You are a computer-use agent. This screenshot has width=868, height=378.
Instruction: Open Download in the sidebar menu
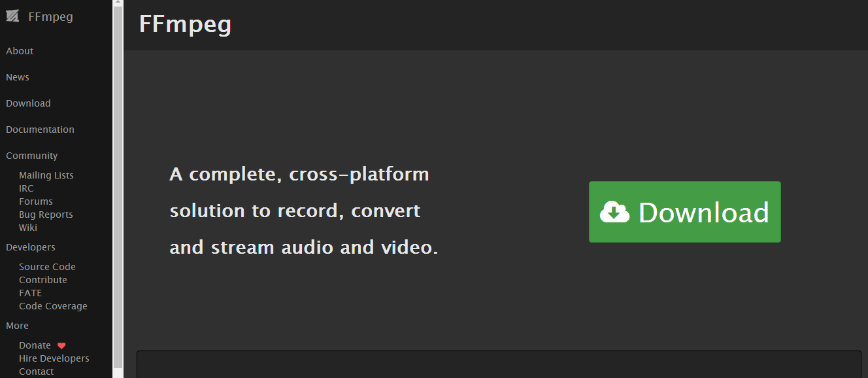28,103
